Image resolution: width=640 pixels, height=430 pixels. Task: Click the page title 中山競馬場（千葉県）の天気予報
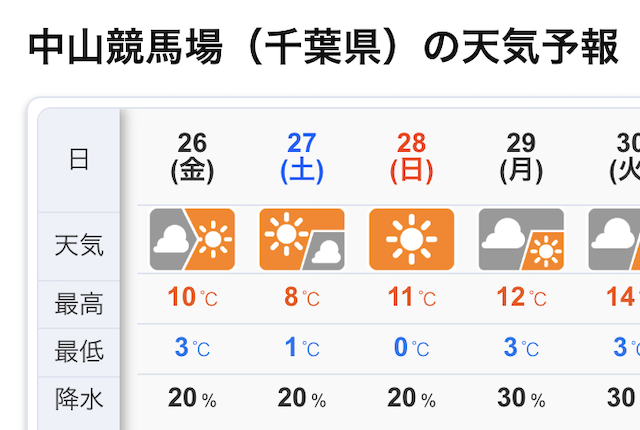click(x=324, y=47)
